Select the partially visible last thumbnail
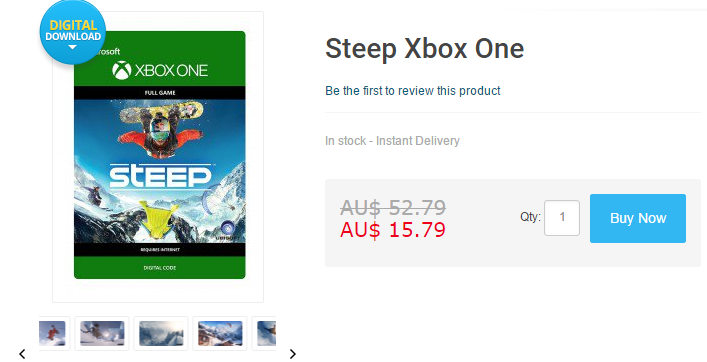Screen dimensions: 707x362 click(264, 333)
